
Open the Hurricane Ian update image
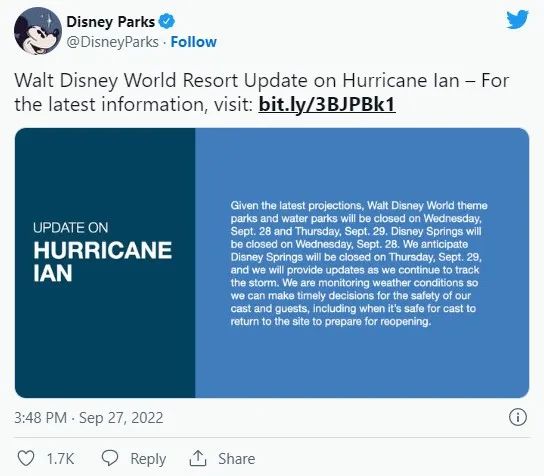click(272, 263)
